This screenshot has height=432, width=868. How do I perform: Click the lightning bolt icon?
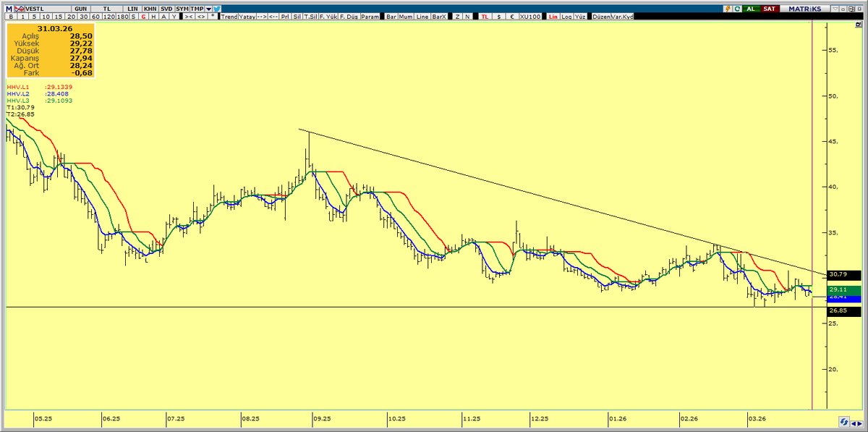pos(728,9)
